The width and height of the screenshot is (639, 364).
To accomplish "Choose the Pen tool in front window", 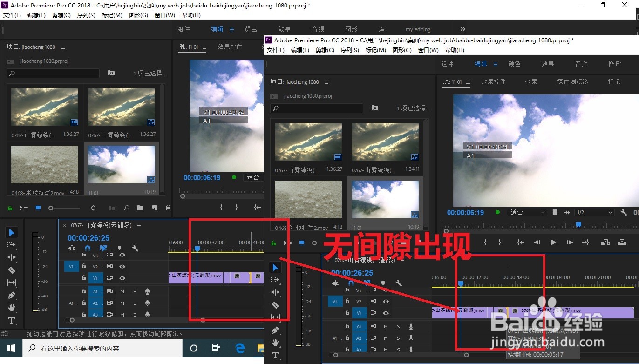I will pyautogui.click(x=275, y=330).
